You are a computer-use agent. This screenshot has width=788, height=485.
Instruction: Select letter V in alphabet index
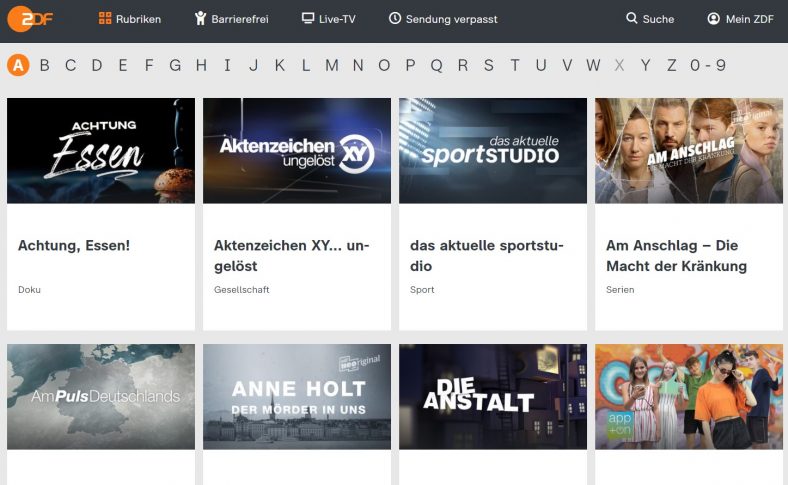click(567, 65)
